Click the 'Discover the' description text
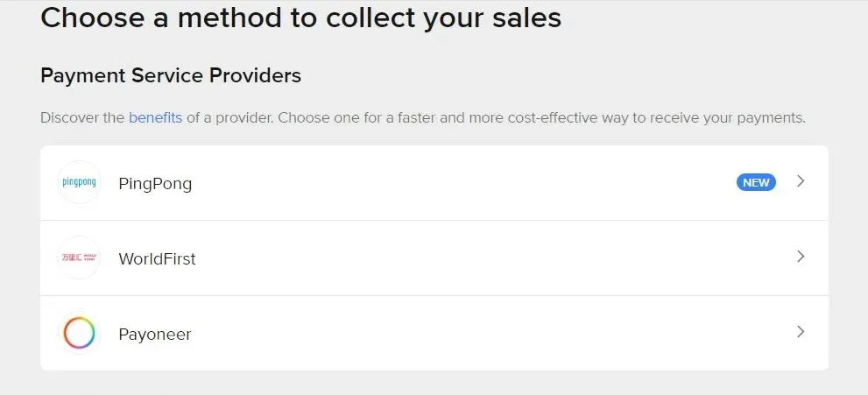The width and height of the screenshot is (868, 395). [82, 118]
